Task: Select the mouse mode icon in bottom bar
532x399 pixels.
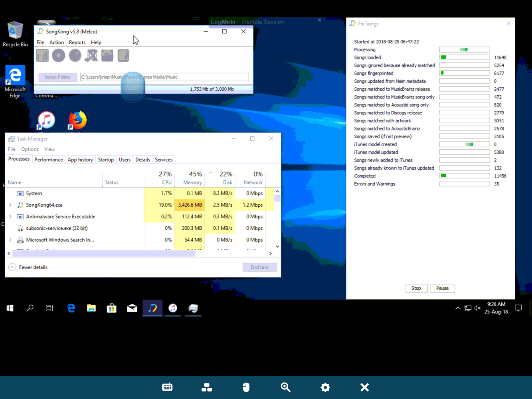Action: click(246, 387)
